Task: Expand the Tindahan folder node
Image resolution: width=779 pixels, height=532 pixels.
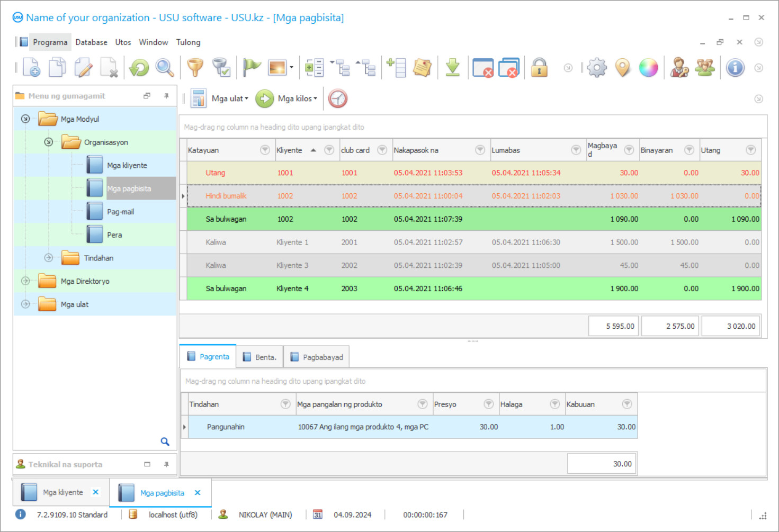Action: [x=49, y=258]
